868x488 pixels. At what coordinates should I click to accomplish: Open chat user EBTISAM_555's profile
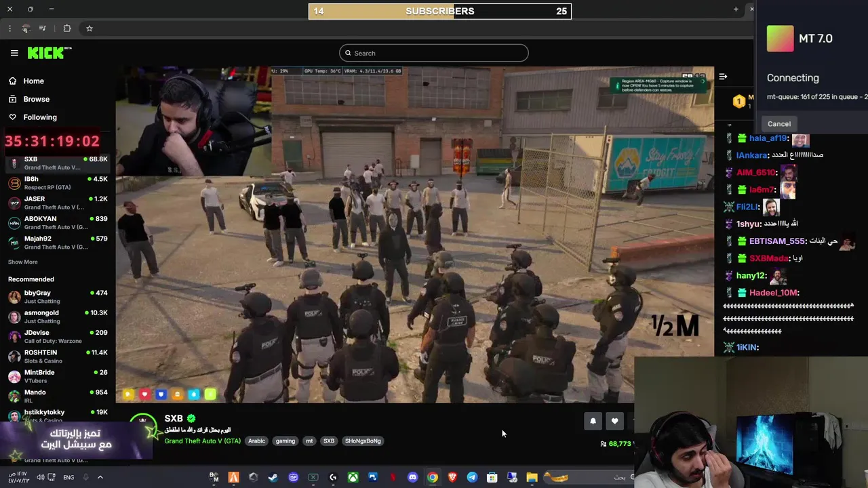777,241
